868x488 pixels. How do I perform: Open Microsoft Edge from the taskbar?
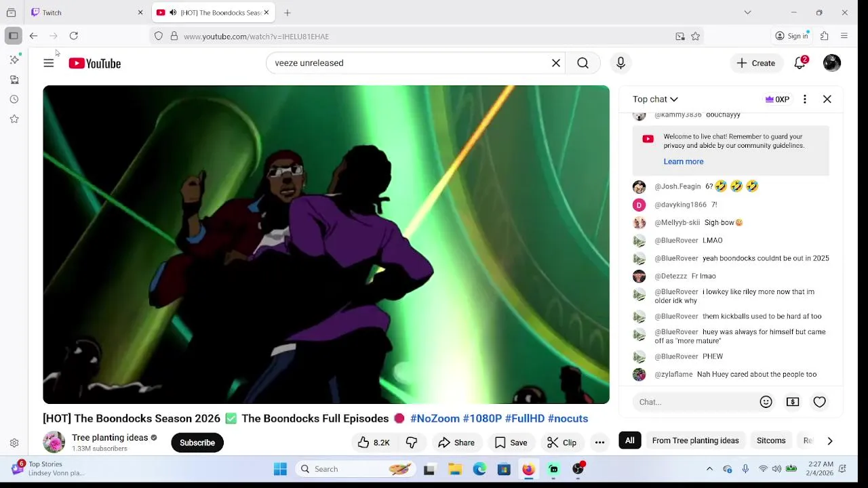point(479,469)
